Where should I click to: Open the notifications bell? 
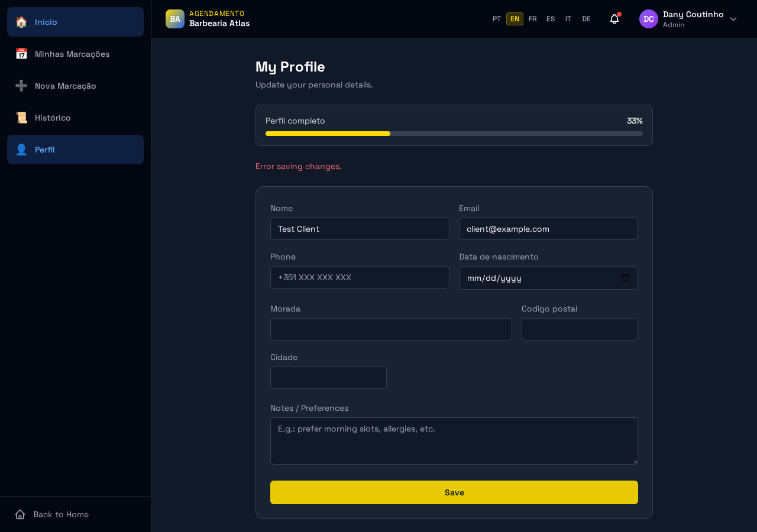614,19
